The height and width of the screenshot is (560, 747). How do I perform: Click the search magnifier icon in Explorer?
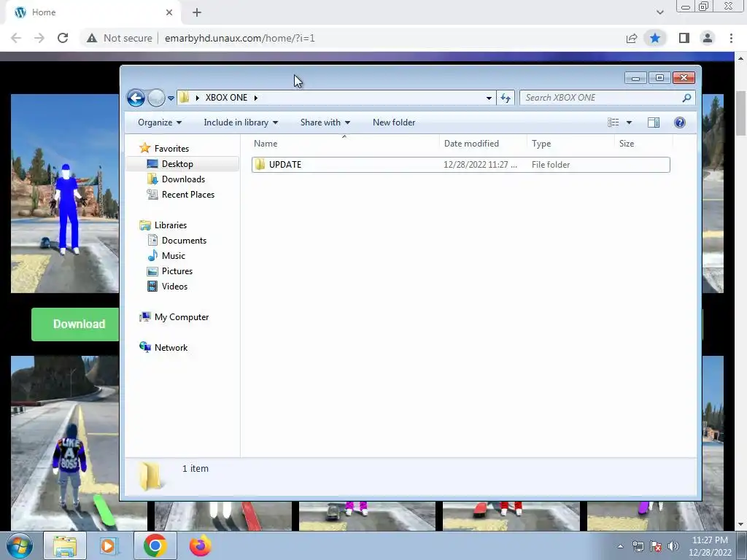tap(686, 98)
